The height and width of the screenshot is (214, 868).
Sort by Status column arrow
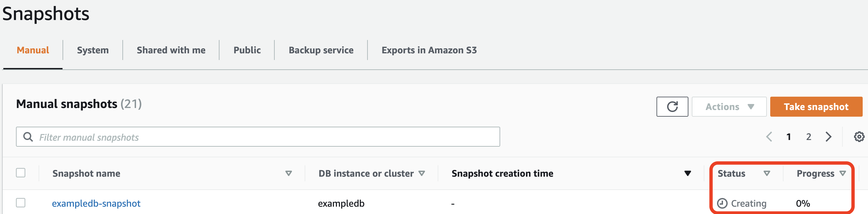point(767,173)
